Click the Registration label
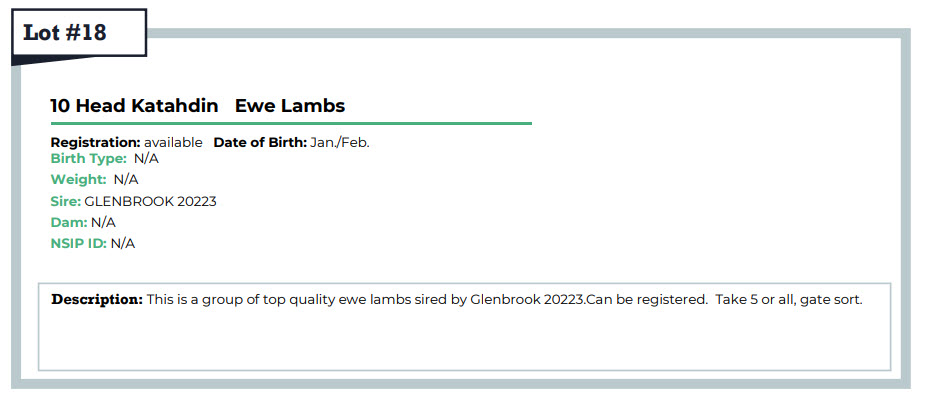934x406 pixels. tap(95, 143)
